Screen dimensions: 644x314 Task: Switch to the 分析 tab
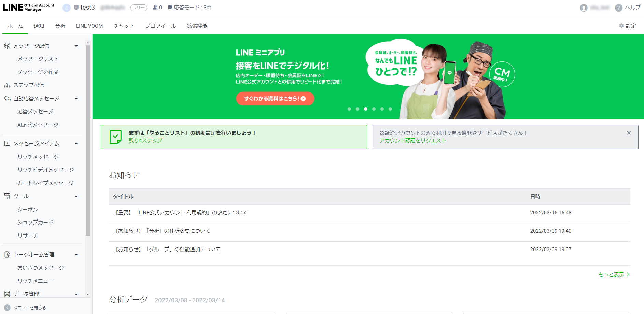point(60,26)
